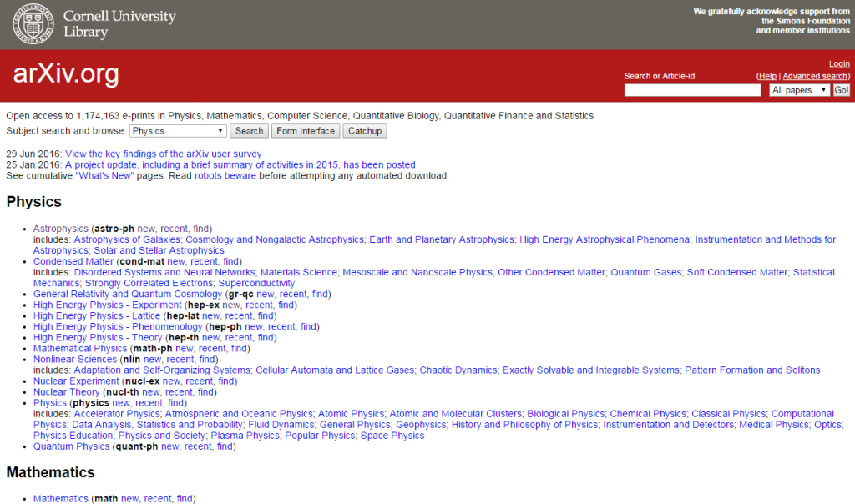The image size is (855, 504).
Task: Open Mesoscale and Nanoscale Physics
Action: point(417,272)
